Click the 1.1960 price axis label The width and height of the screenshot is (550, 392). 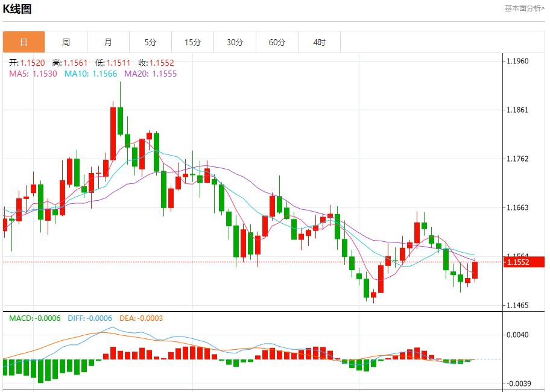pos(517,62)
